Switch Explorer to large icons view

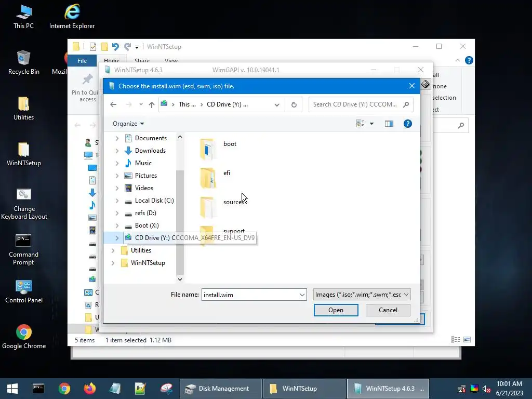[467, 340]
